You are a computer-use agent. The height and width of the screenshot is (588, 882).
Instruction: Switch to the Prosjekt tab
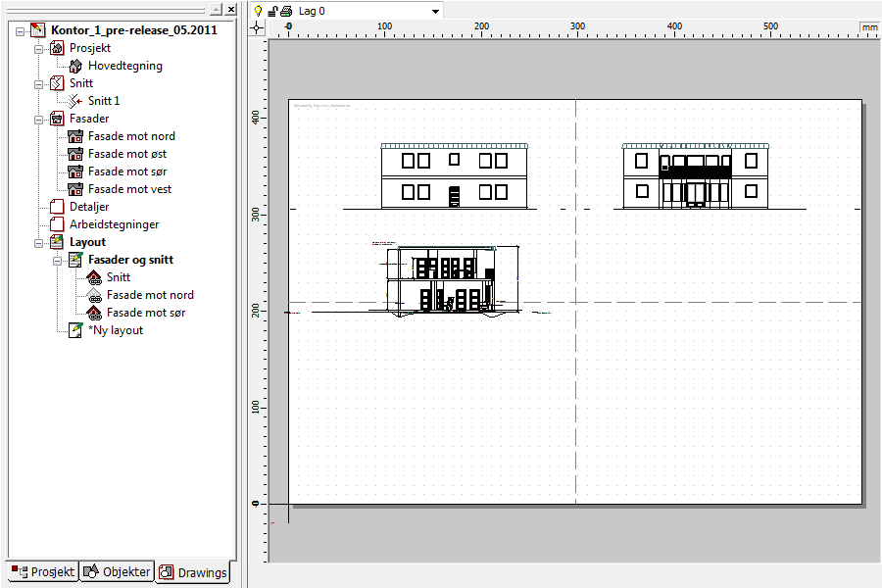coord(43,571)
